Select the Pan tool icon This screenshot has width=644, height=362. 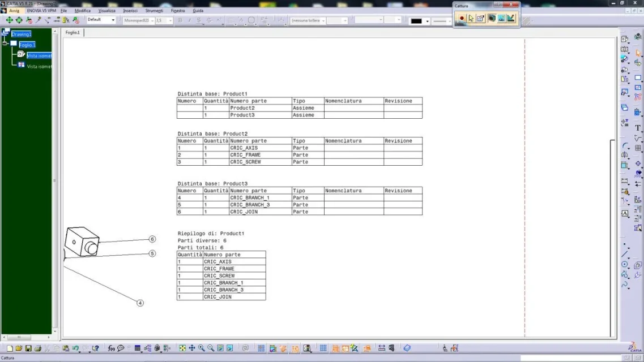click(192, 348)
